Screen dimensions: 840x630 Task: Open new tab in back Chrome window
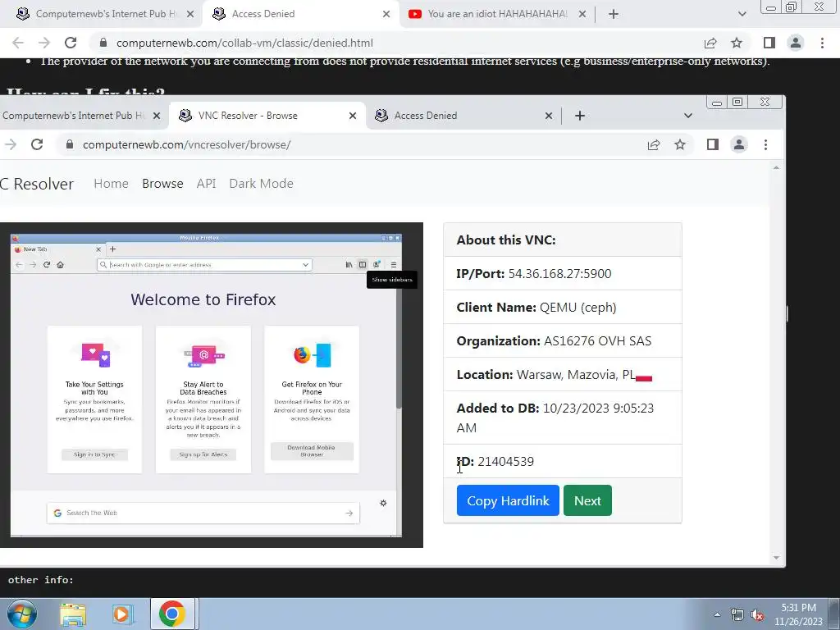tap(614, 14)
